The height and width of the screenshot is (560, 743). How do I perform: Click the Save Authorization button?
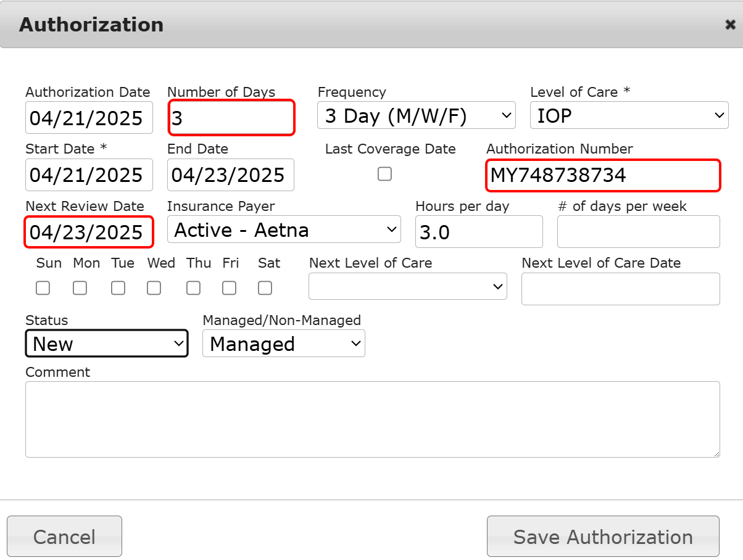pos(603,537)
